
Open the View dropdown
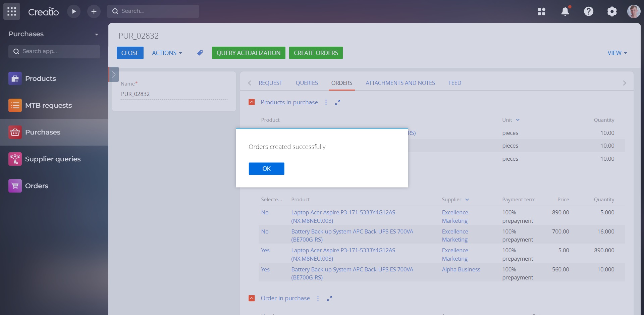[x=617, y=53]
